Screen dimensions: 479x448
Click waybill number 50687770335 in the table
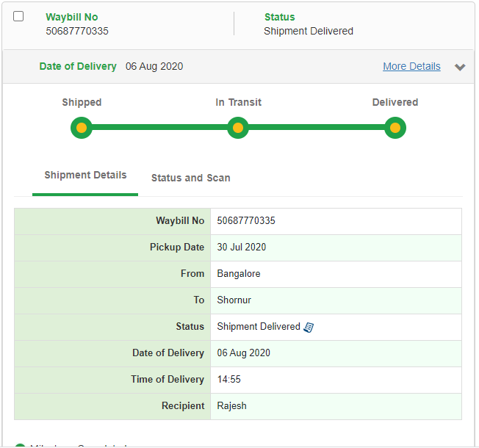pyautogui.click(x=246, y=220)
